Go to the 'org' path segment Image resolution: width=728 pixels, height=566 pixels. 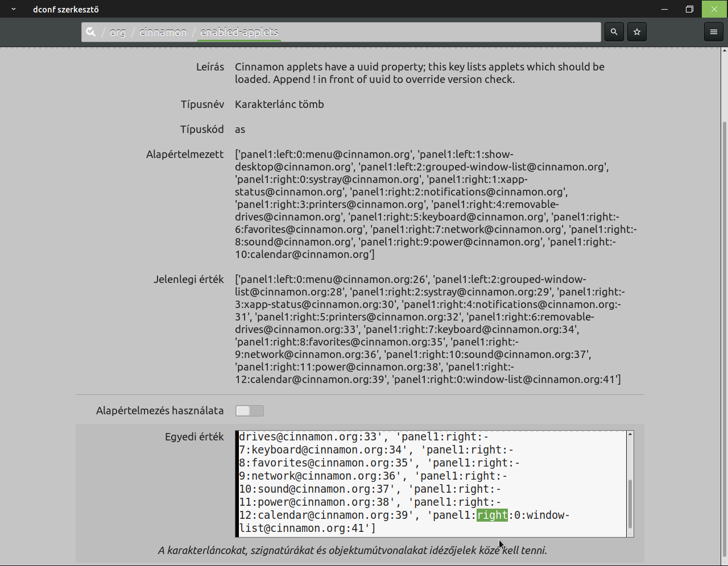pyautogui.click(x=118, y=32)
